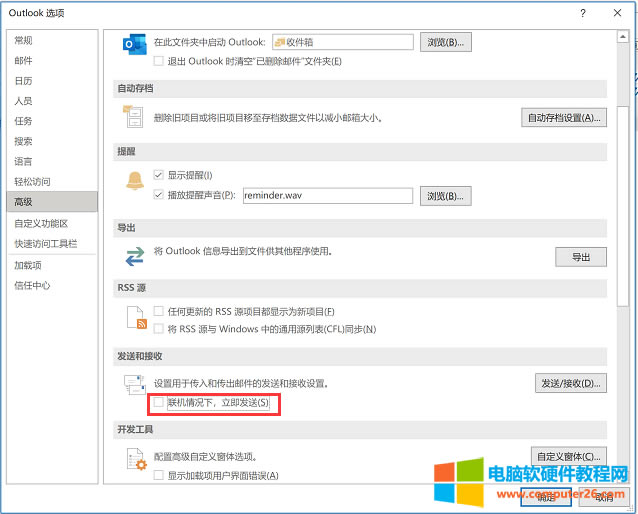Click the 发送/接收 button
This screenshot has height=514, width=638.
coord(571,383)
